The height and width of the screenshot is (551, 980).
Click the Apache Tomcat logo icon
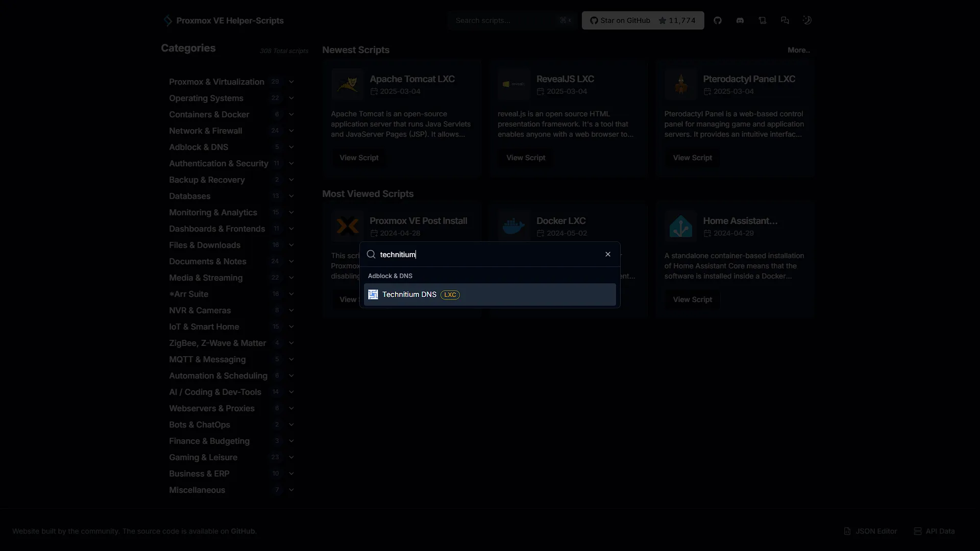[348, 84]
